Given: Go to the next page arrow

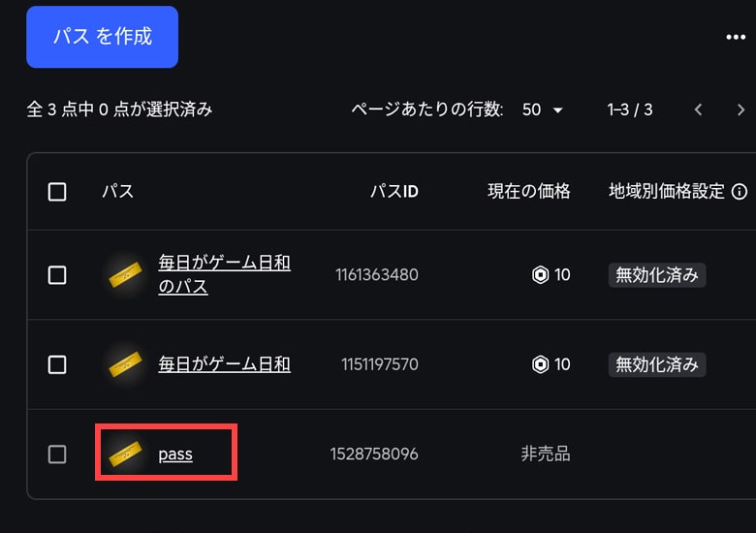Looking at the screenshot, I should point(740,110).
